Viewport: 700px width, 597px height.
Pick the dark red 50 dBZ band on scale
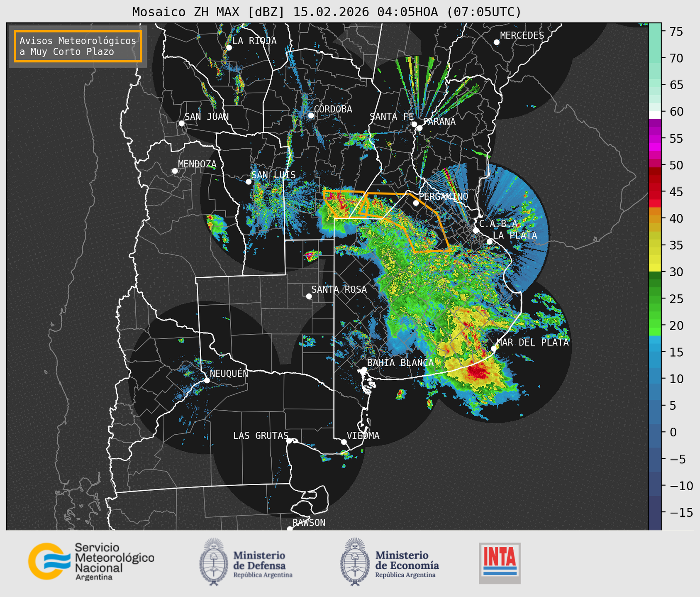point(654,171)
